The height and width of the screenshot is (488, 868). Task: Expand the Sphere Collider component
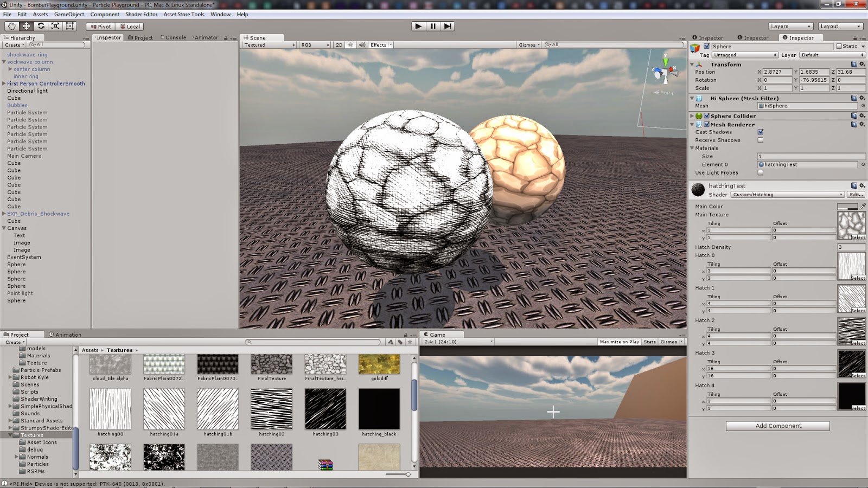tap(692, 115)
